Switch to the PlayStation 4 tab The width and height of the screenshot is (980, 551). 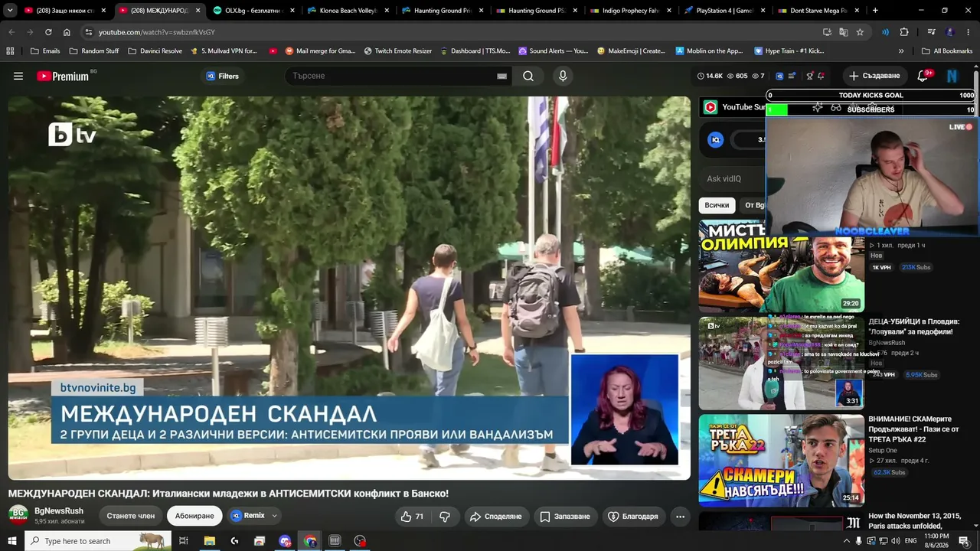pos(724,11)
